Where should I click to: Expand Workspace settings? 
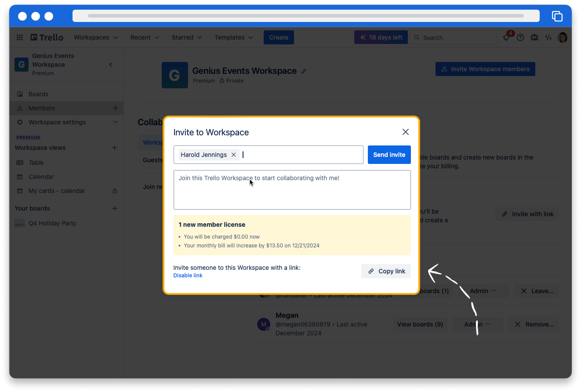[66, 122]
